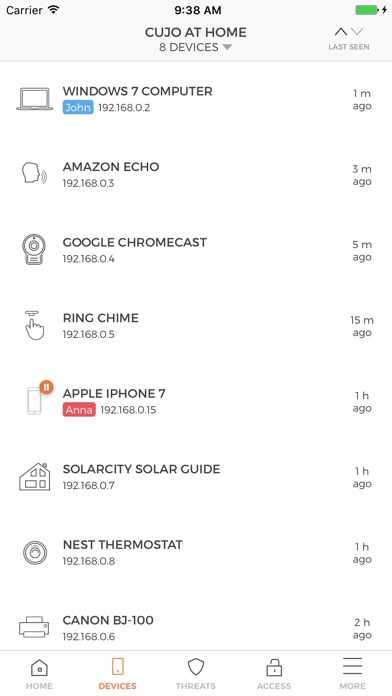This screenshot has height=696, width=392.
Task: Tap the Amazon Echo voice icon
Action: pyautogui.click(x=34, y=174)
